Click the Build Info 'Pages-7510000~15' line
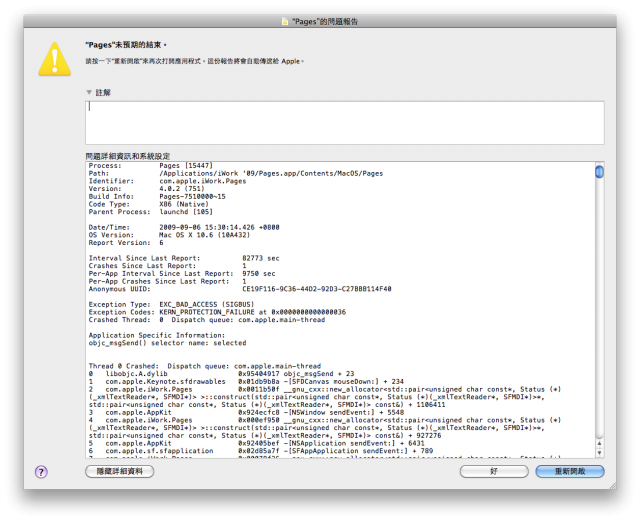This screenshot has width=640, height=522. pyautogui.click(x=157, y=197)
